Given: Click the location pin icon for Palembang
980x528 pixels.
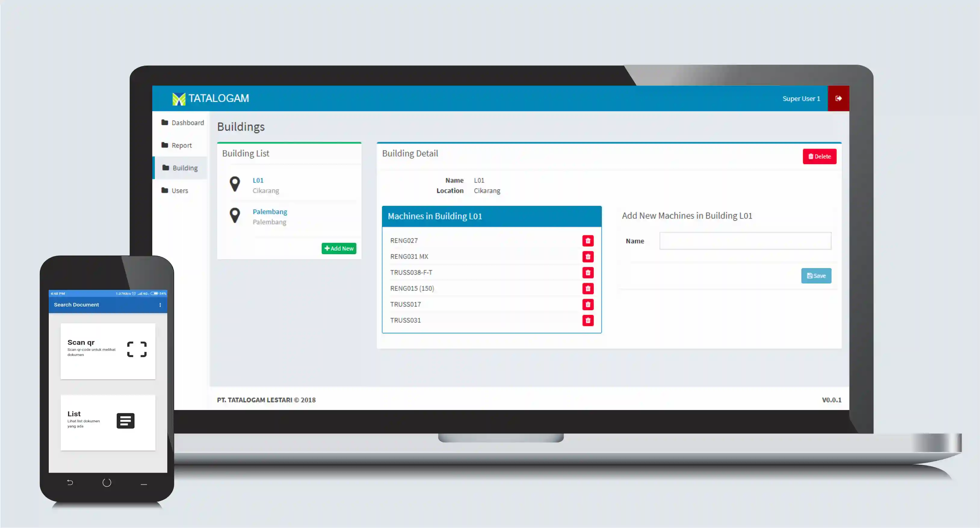Looking at the screenshot, I should tap(235, 215).
